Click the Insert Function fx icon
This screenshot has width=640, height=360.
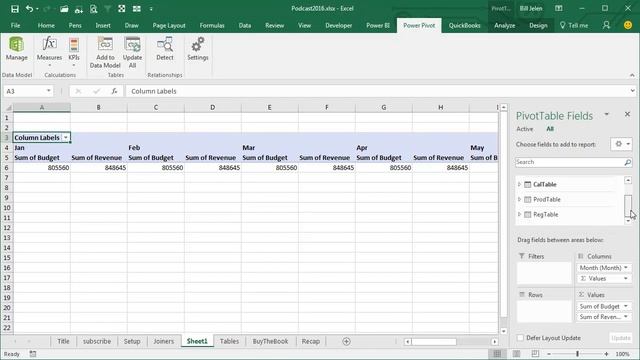114,91
